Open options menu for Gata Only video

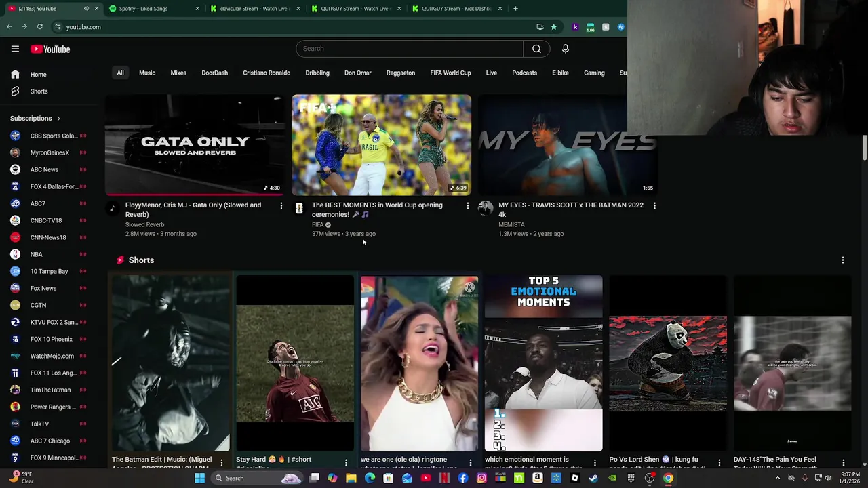(281, 205)
